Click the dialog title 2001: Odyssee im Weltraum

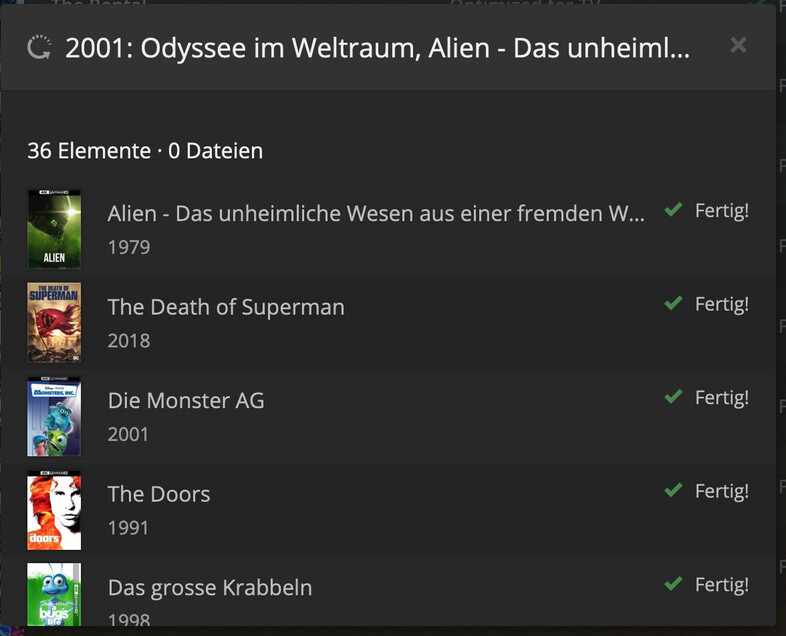point(377,48)
